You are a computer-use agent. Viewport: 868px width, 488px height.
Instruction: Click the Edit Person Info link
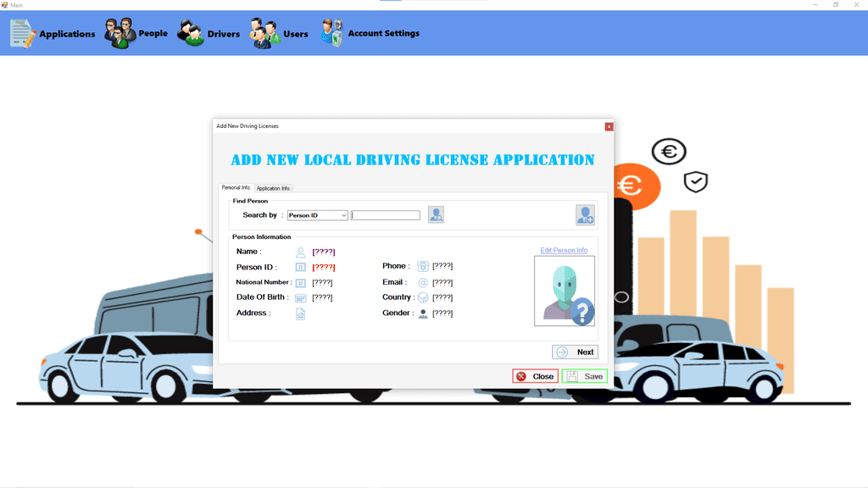(x=564, y=251)
